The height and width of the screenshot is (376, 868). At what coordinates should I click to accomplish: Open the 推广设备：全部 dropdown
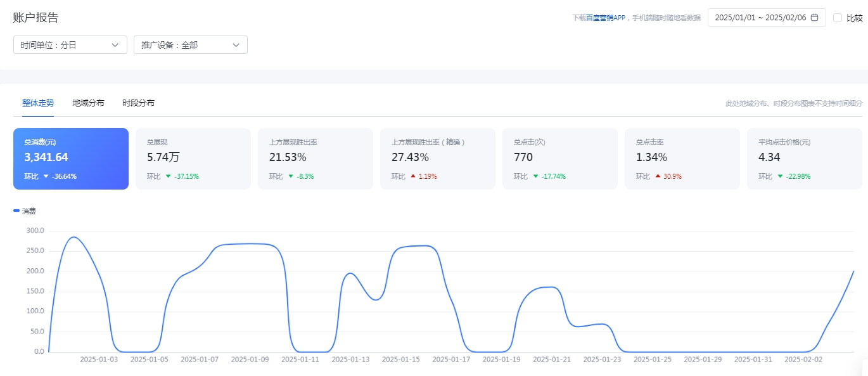tap(191, 45)
